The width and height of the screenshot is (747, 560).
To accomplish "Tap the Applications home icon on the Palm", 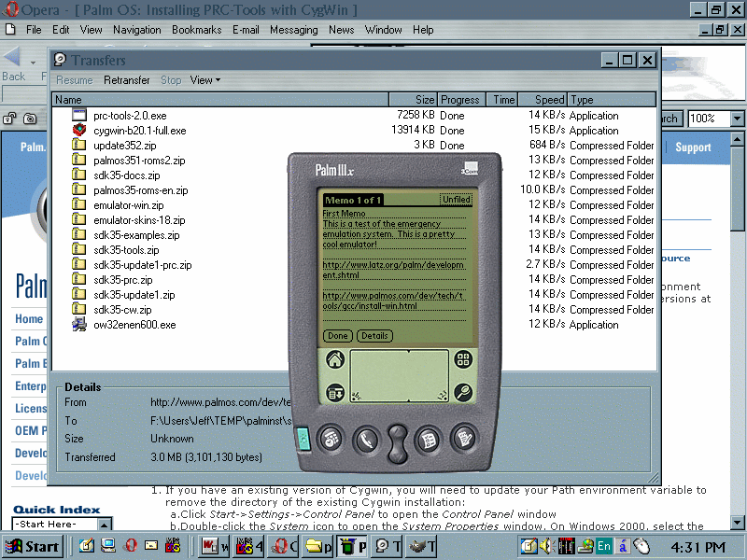I will click(335, 359).
